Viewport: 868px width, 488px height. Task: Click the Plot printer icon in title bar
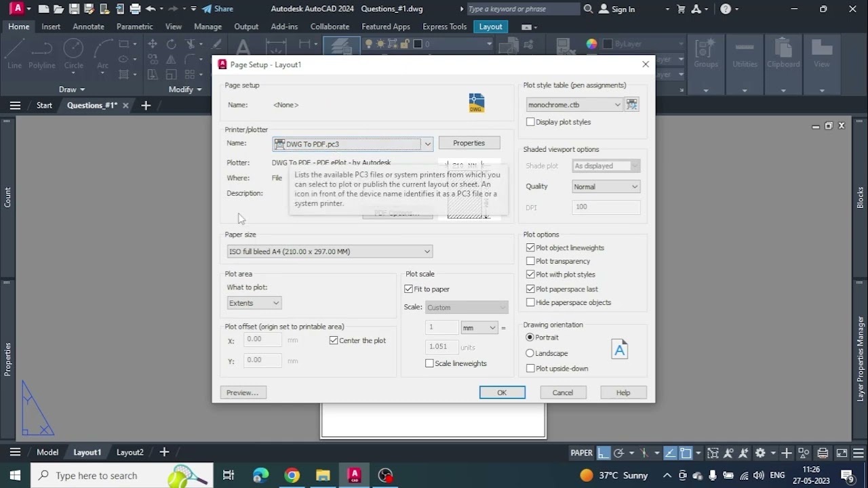[x=135, y=9]
